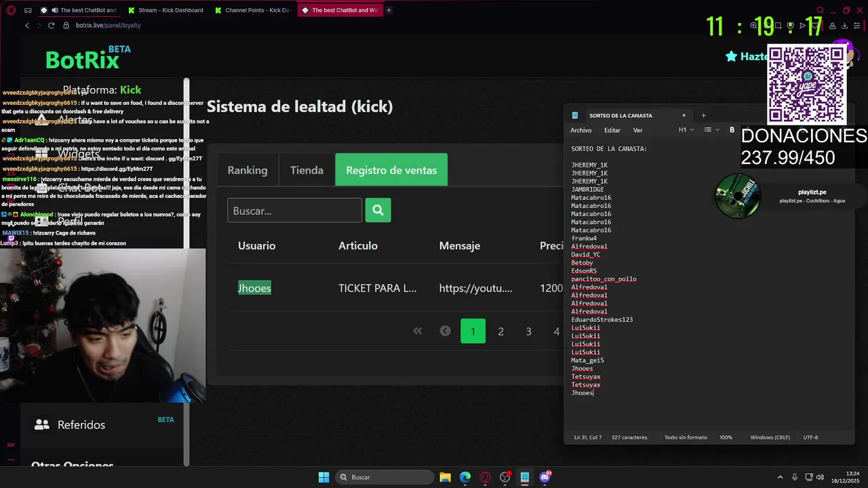Image resolution: width=868 pixels, height=488 pixels.
Task: Click Windows (CRLF) in Notepad status bar
Action: click(x=770, y=437)
